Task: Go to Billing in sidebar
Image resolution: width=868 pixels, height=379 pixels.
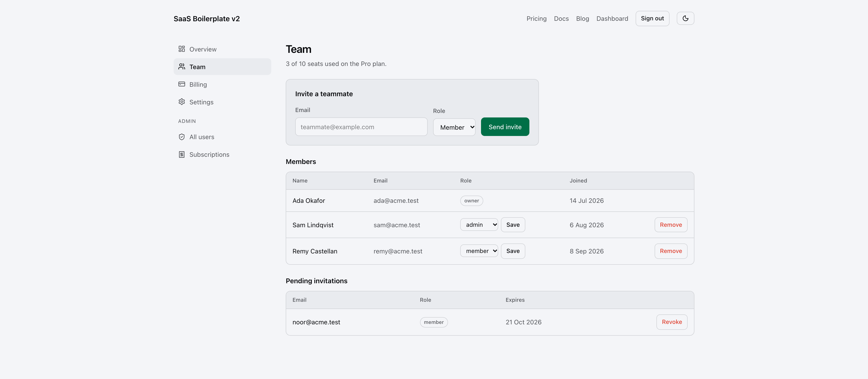Action: pos(222,84)
